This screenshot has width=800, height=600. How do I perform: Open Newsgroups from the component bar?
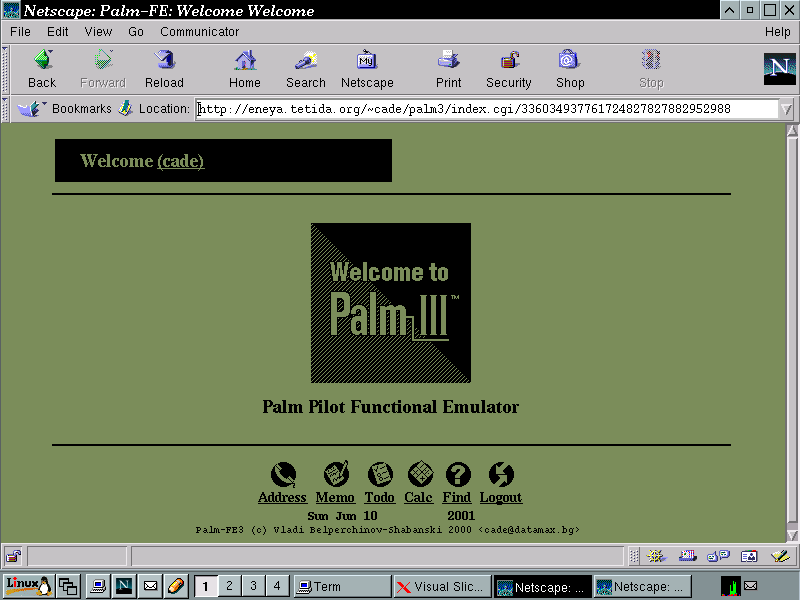718,556
